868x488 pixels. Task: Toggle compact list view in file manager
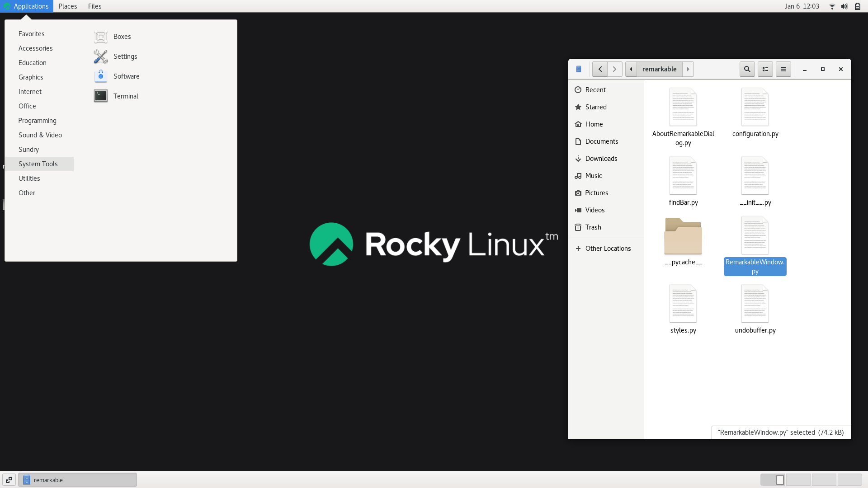765,69
